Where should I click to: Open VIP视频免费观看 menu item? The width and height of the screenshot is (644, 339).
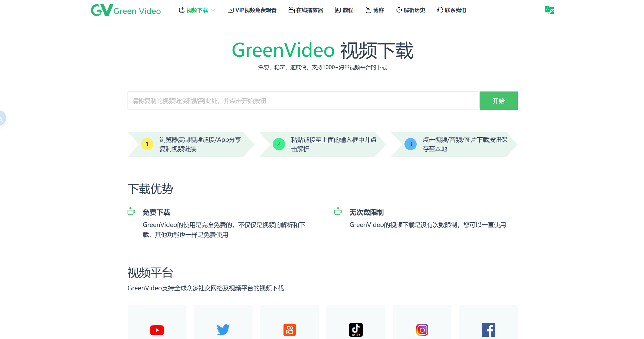tap(252, 10)
